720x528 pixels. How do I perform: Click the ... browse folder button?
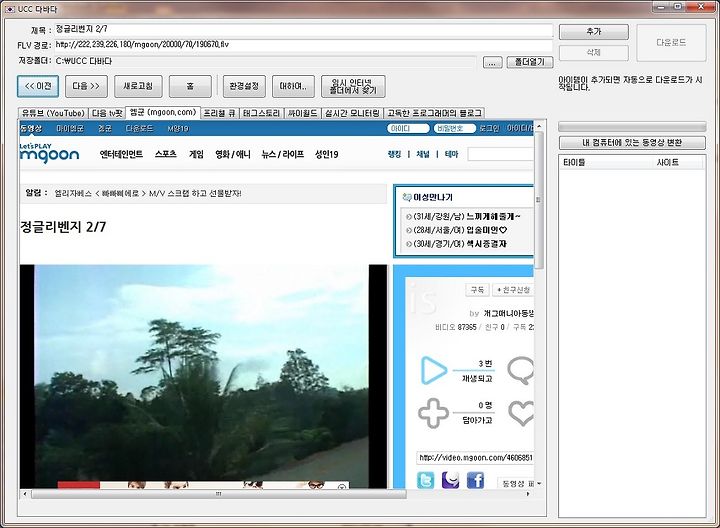click(492, 62)
